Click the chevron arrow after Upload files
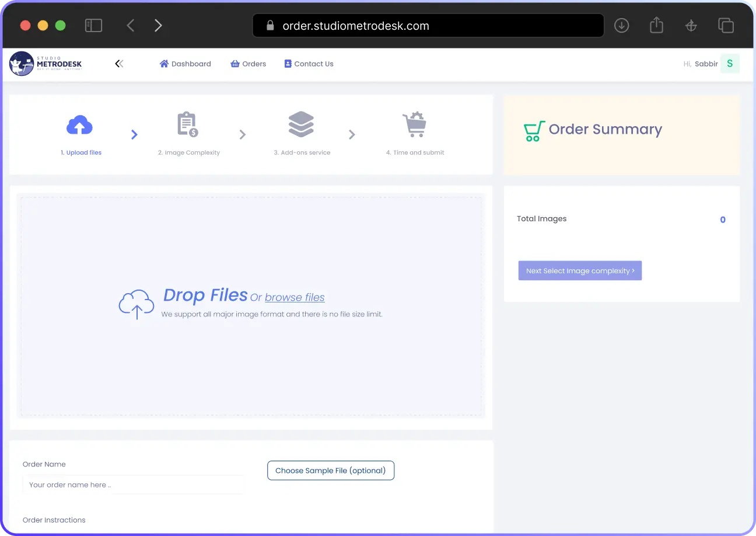Image resolution: width=756 pixels, height=536 pixels. 134,135
